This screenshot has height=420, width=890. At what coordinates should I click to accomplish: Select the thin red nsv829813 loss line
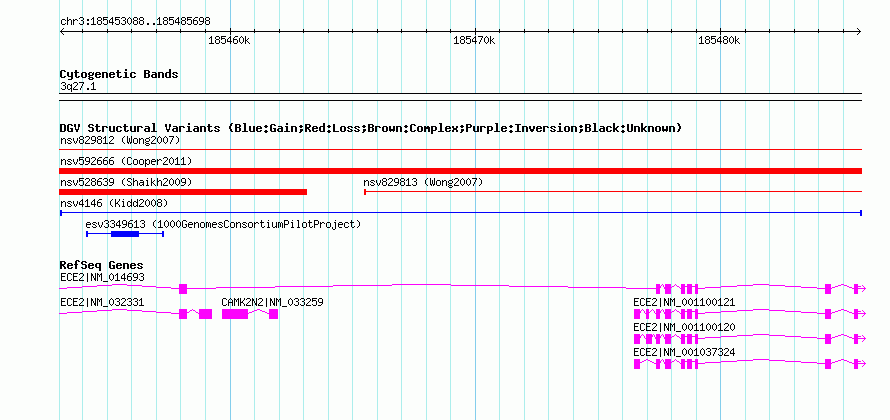[x=613, y=192]
